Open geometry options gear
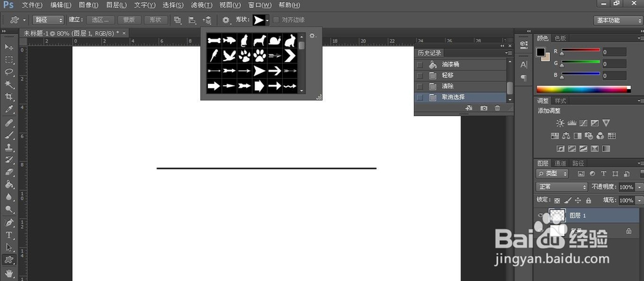Screen dimensions: 644x281 (226, 20)
